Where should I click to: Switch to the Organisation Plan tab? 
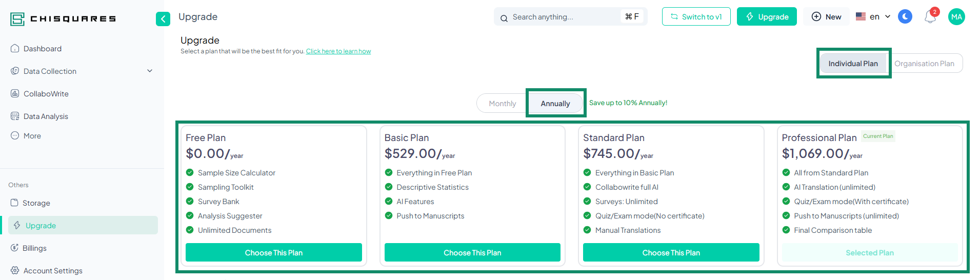pyautogui.click(x=924, y=64)
